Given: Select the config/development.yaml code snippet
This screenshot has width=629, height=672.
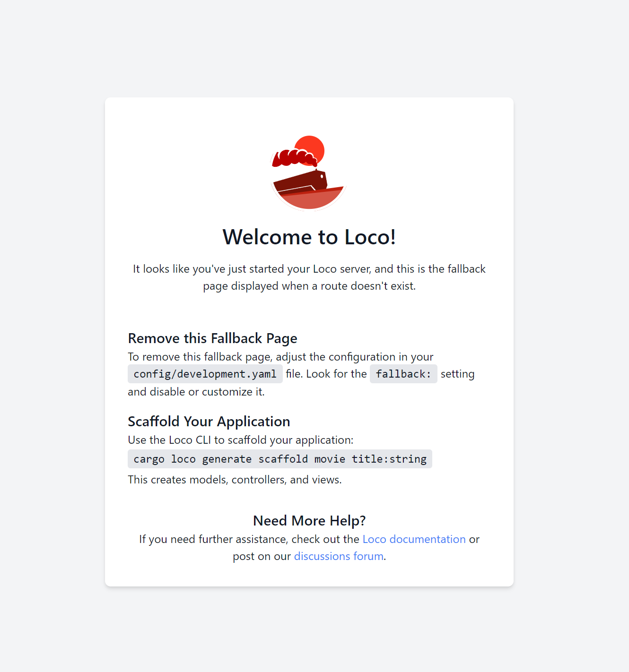Looking at the screenshot, I should (x=205, y=374).
